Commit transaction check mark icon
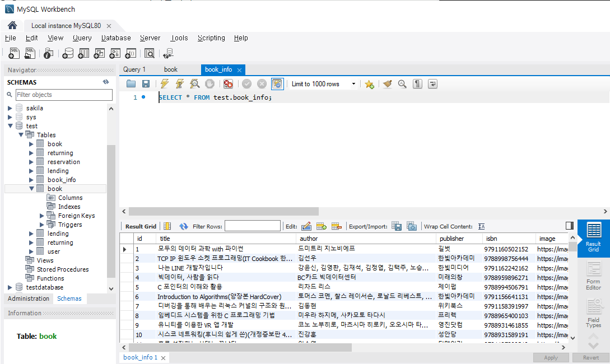Image resolution: width=610 pixels, height=364 pixels. (246, 83)
